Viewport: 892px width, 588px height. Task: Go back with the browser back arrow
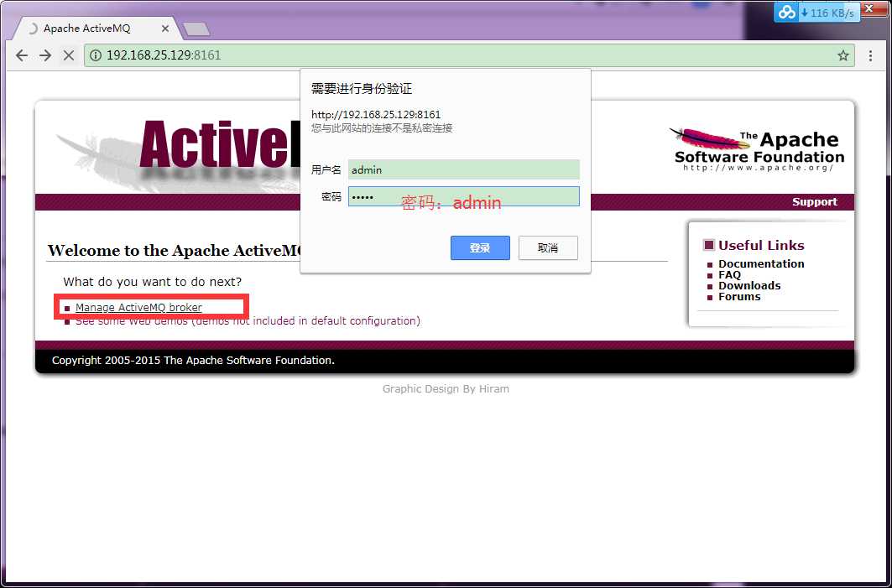tap(22, 55)
